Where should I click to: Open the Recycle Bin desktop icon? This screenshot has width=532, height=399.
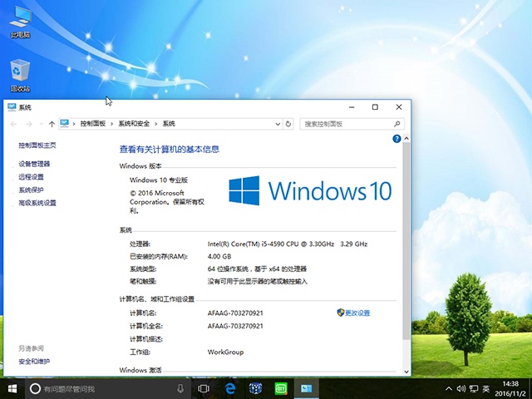20,71
